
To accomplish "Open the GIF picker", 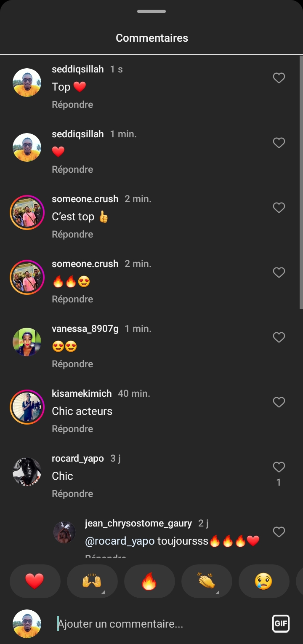I will click(x=281, y=623).
